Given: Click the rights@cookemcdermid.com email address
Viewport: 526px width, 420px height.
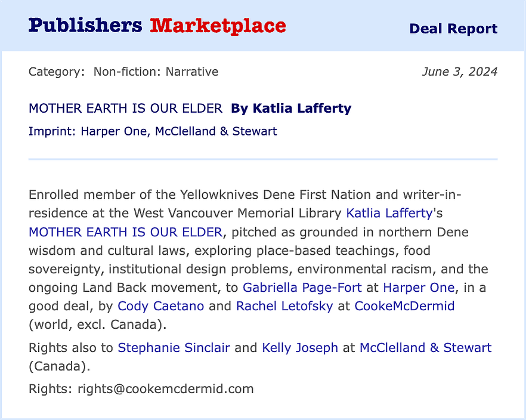Looking at the screenshot, I should 166,389.
